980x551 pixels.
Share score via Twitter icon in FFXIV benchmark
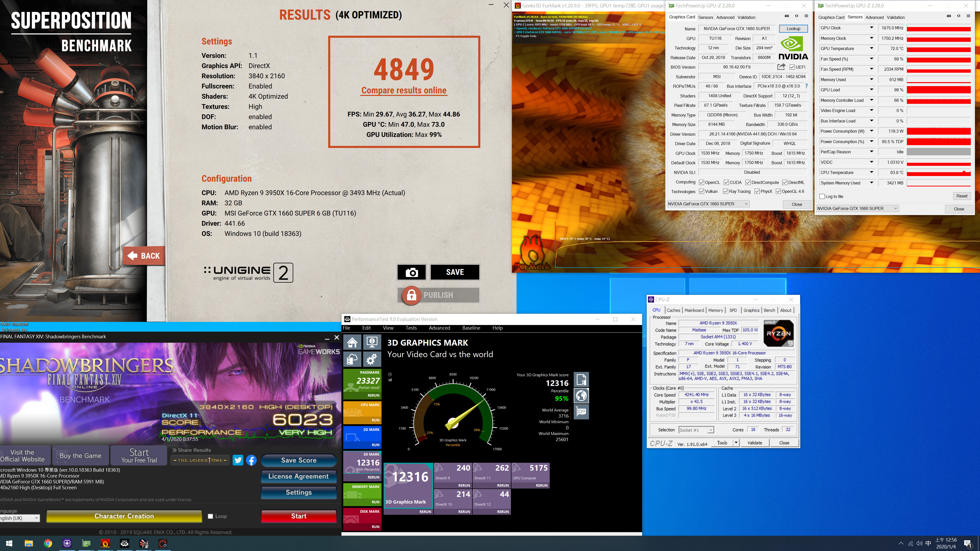238,460
